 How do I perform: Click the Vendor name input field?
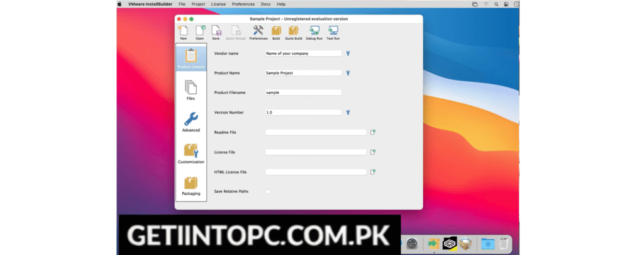pyautogui.click(x=303, y=54)
